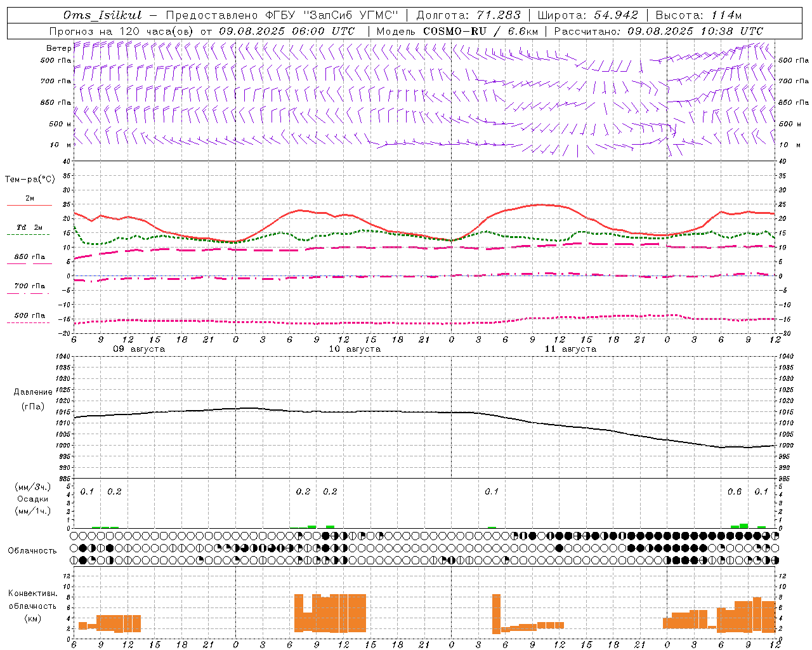Click the (мм/1ч.) precipitation unit label
Image resolution: width=812 pixels, height=650 pixels.
[x=32, y=511]
